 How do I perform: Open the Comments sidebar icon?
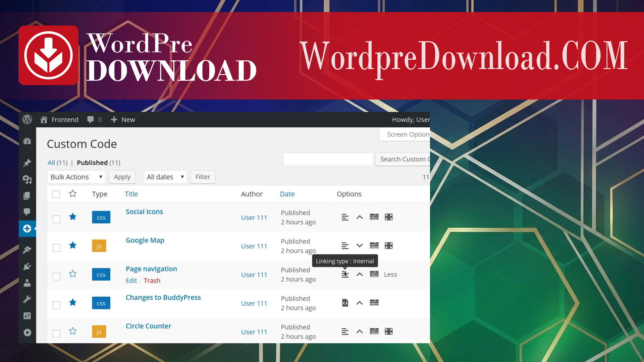coord(27,212)
